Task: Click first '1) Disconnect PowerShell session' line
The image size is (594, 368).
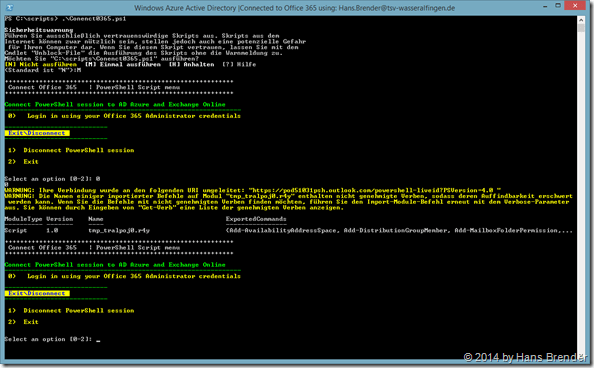Action: pyautogui.click(x=71, y=150)
